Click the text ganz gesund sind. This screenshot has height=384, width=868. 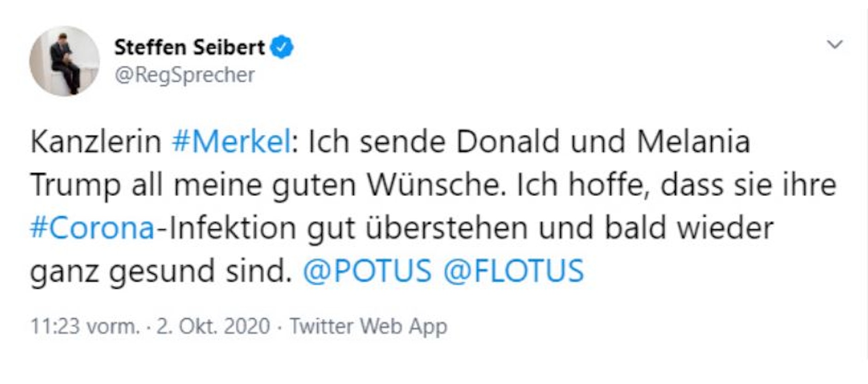pos(161,271)
